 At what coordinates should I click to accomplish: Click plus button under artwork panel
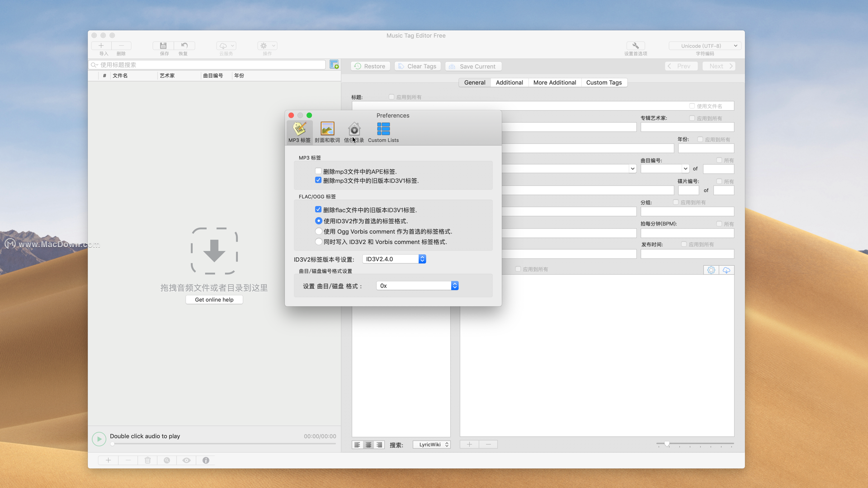click(x=469, y=444)
